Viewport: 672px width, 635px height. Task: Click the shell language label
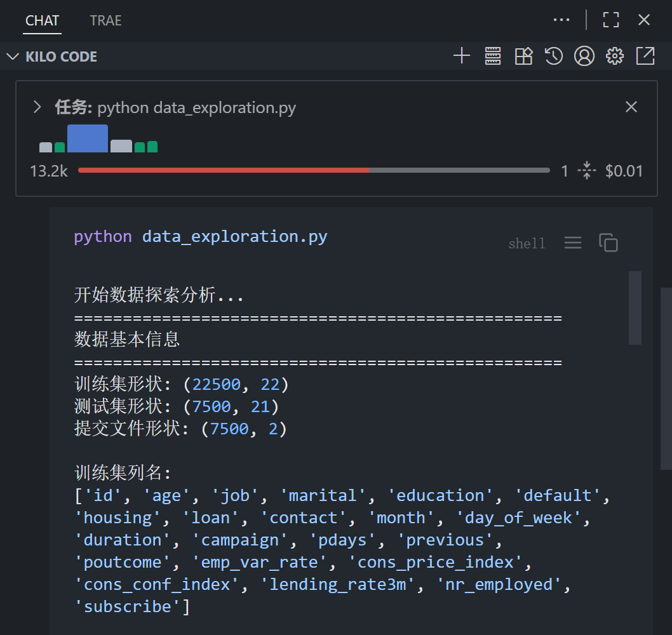(x=527, y=244)
